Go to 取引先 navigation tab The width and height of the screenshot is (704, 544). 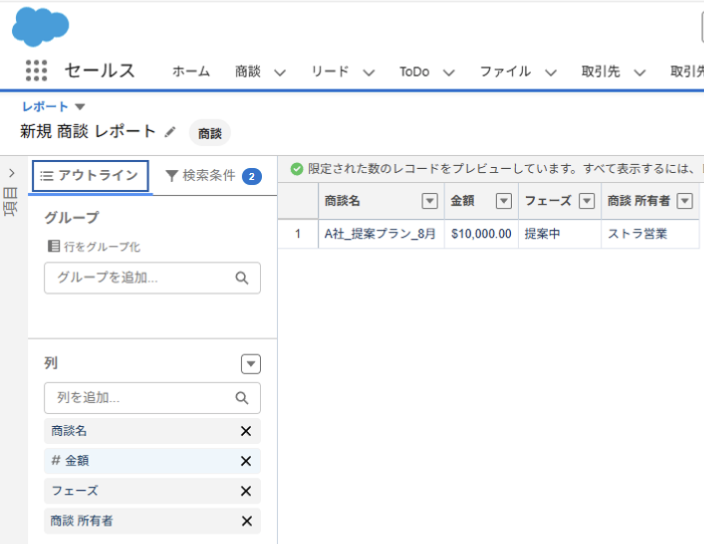601,71
